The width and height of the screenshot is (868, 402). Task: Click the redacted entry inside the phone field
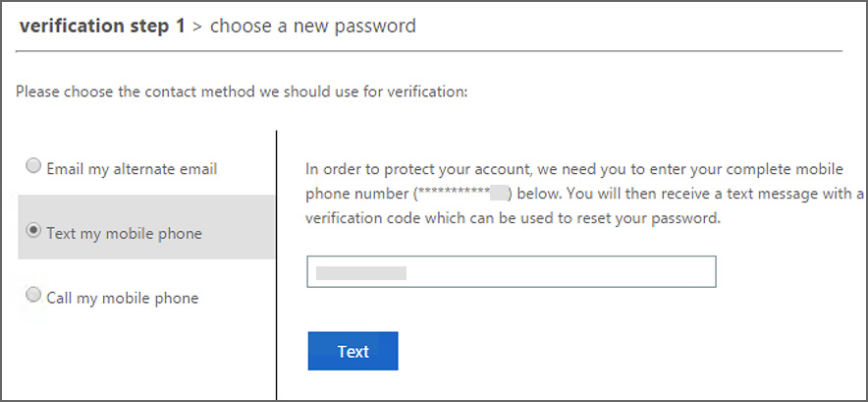[x=360, y=272]
